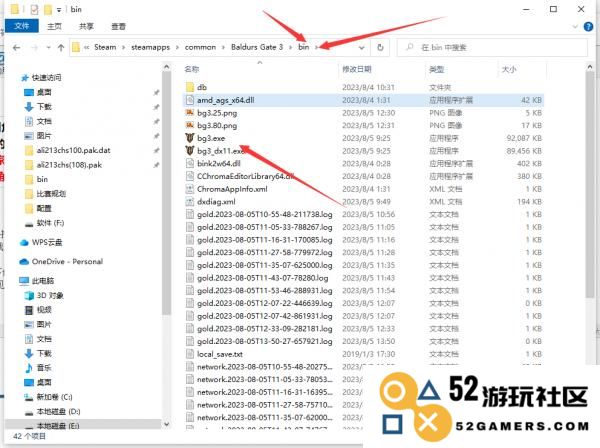Click the navigation pane scrollbar
This screenshot has height=448, width=600.
click(x=166, y=193)
